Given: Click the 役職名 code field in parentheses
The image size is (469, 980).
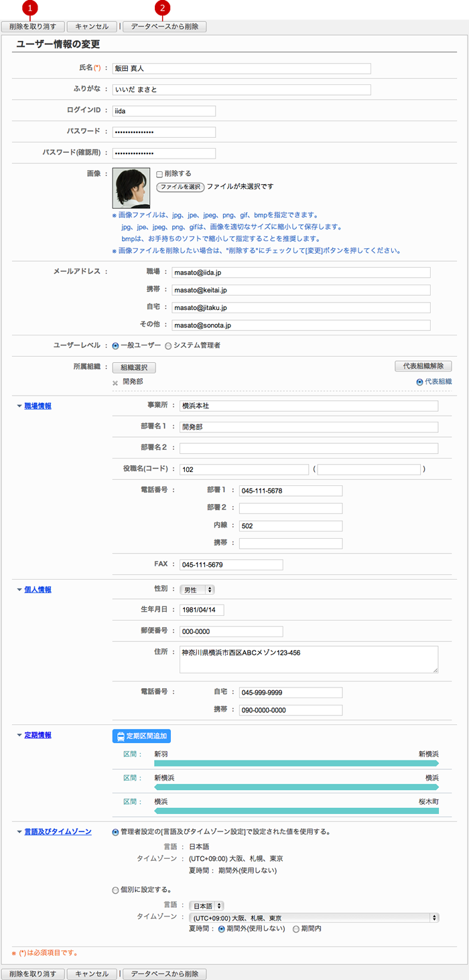Looking at the screenshot, I should (x=368, y=469).
